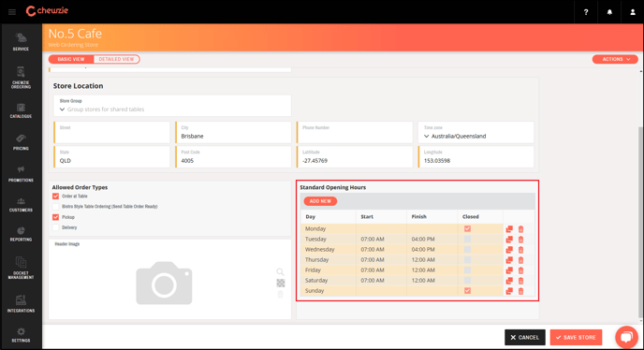Open Integrations in the sidebar
This screenshot has height=350, width=644.
click(x=21, y=304)
